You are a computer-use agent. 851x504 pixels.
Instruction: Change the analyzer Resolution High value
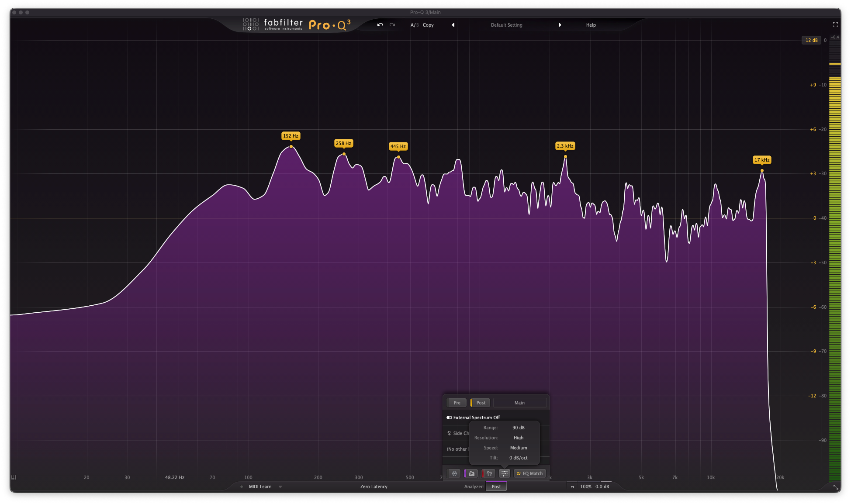click(519, 438)
